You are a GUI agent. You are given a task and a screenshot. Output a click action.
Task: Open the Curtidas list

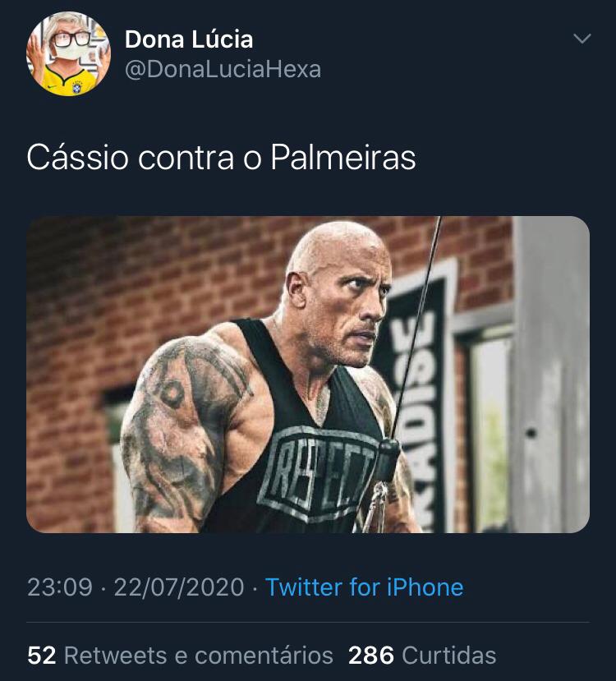449,656
